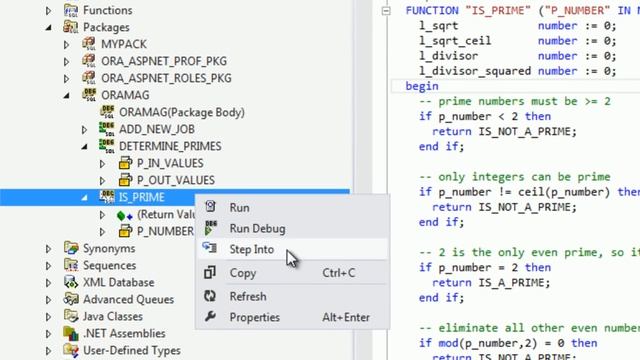Click the ORAMAG(Package Body) icon
The image size is (640, 360).
pyautogui.click(x=107, y=112)
